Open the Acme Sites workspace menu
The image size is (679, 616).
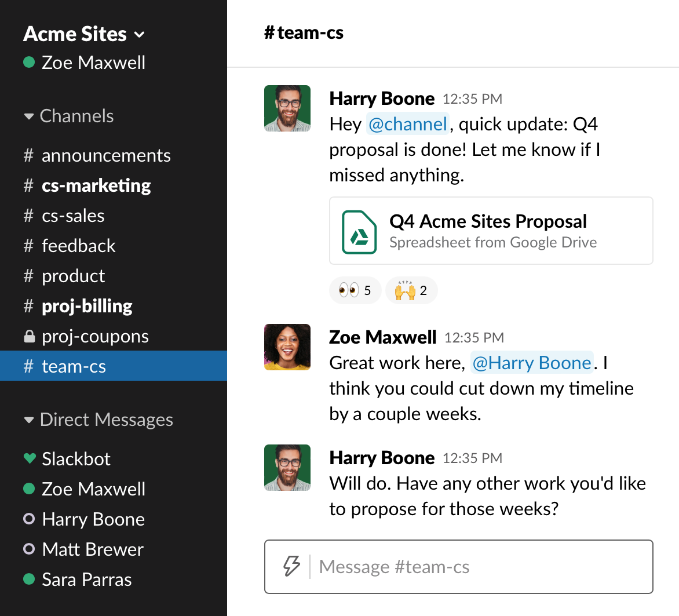(x=84, y=34)
